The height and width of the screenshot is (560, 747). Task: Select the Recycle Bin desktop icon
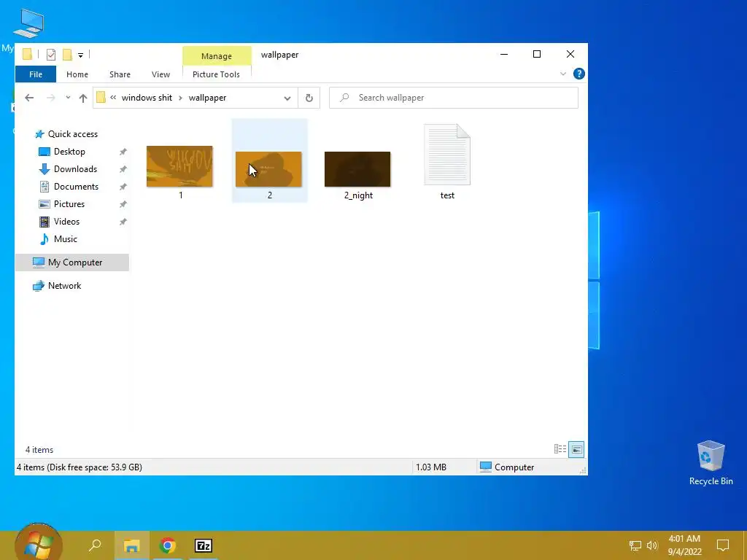tap(711, 463)
